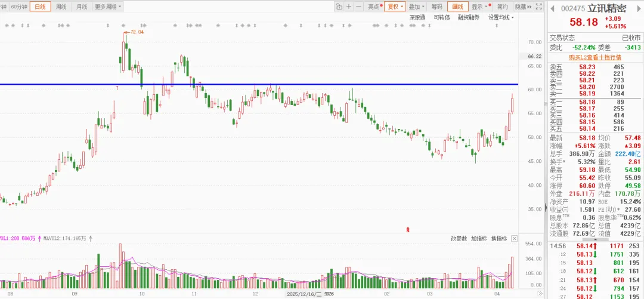Click 卖一 price 58.19 row
This screenshot has width=644, height=299.
595,94
